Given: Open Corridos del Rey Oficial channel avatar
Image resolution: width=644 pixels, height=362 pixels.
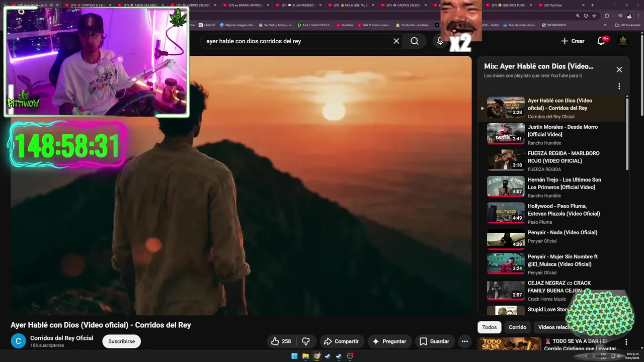Looking at the screenshot, I should click(18, 341).
